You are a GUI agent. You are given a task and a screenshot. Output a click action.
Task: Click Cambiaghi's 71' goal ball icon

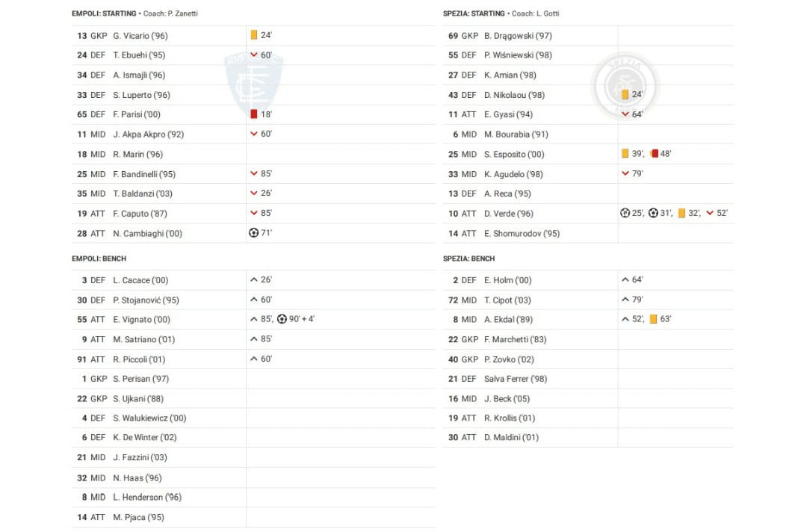pyautogui.click(x=253, y=233)
